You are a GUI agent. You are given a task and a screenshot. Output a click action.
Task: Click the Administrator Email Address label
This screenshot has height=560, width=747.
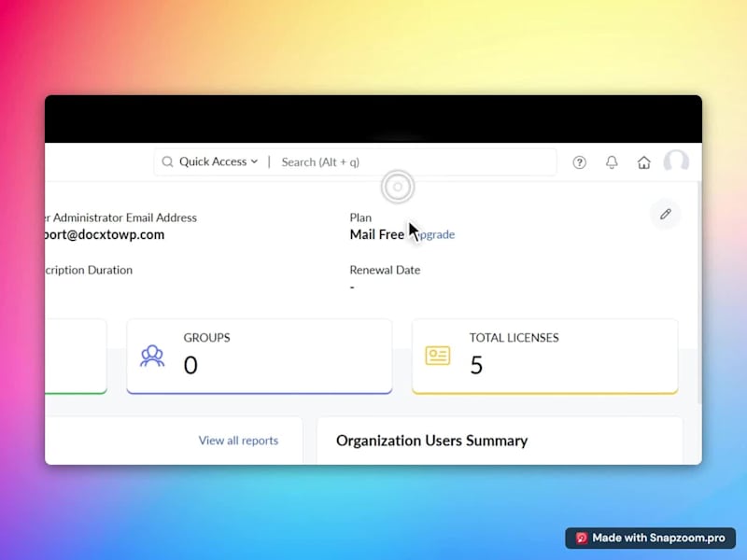point(121,217)
